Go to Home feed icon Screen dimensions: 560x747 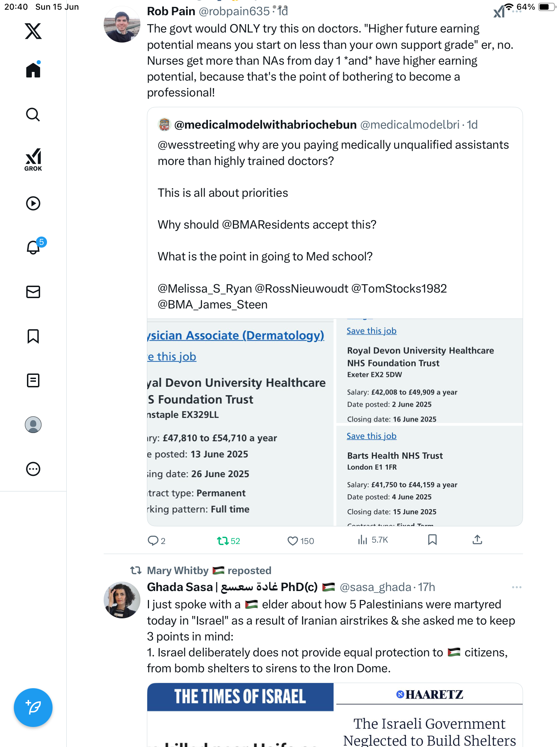(x=33, y=70)
